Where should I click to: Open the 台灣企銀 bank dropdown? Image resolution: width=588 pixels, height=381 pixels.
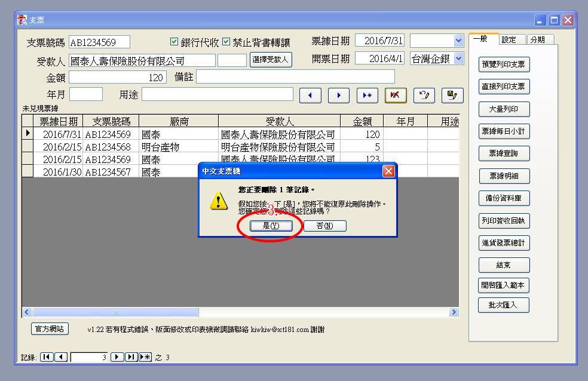[458, 59]
